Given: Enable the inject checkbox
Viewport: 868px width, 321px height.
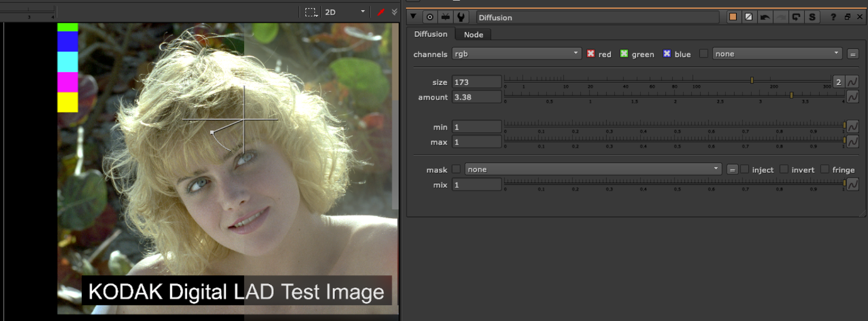Looking at the screenshot, I should pos(745,169).
